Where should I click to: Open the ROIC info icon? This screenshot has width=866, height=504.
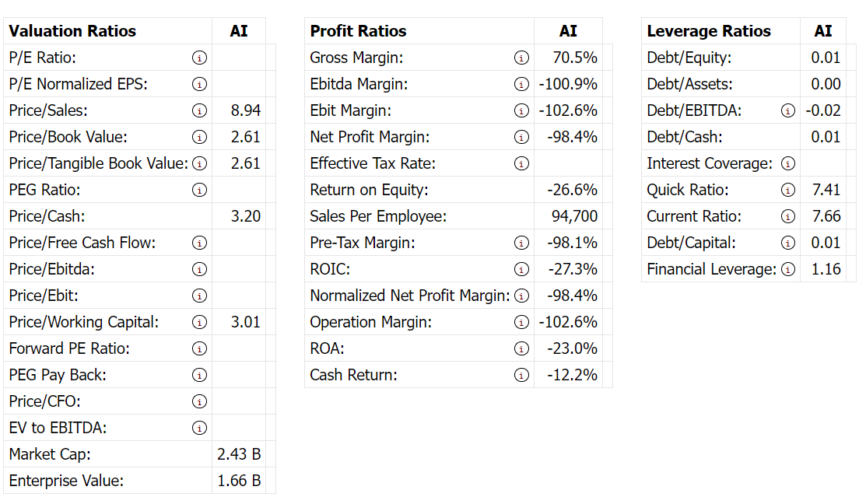521,269
